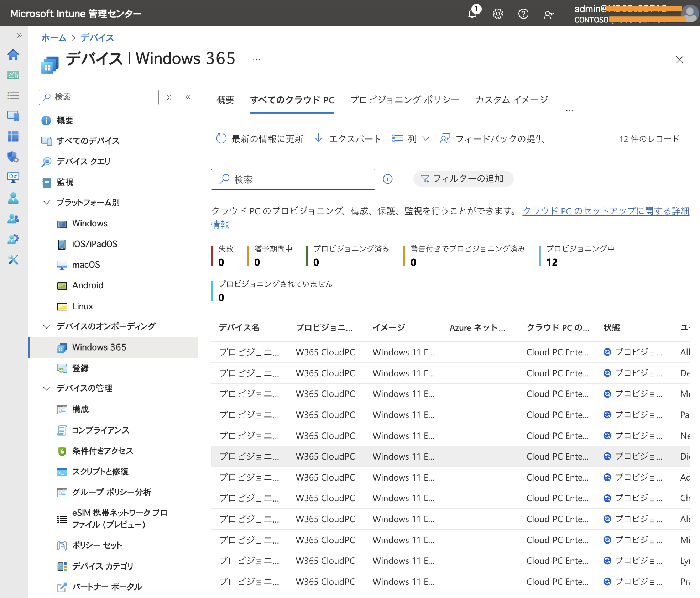Image resolution: width=700 pixels, height=598 pixels.
Task: Open Dashboard icon in left rail
Action: [x=13, y=75]
